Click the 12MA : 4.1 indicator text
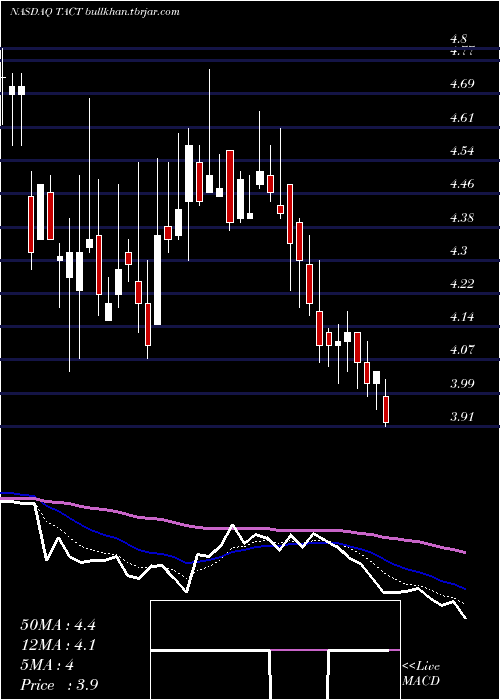Image resolution: width=500 pixels, height=700 pixels. click(58, 645)
